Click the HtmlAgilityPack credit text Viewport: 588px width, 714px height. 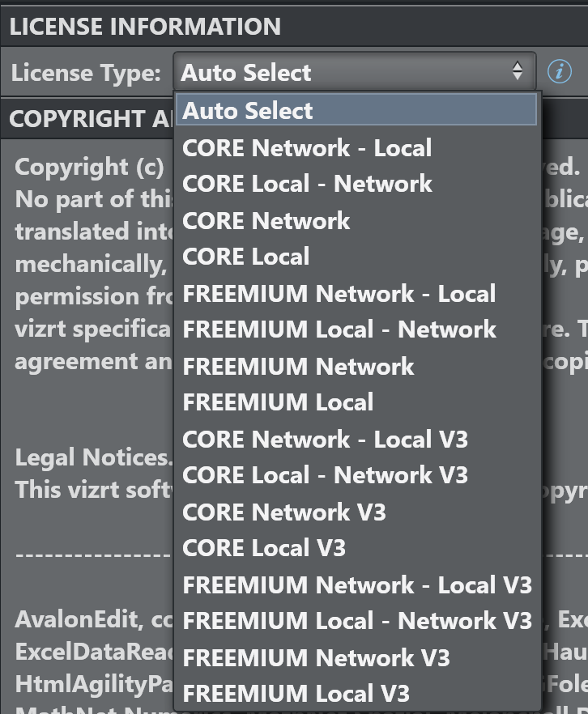94,684
